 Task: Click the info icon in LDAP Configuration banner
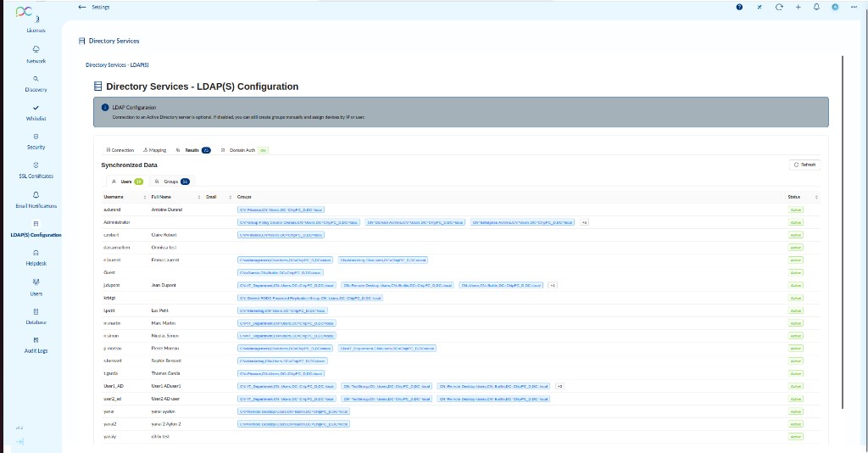tap(104, 108)
